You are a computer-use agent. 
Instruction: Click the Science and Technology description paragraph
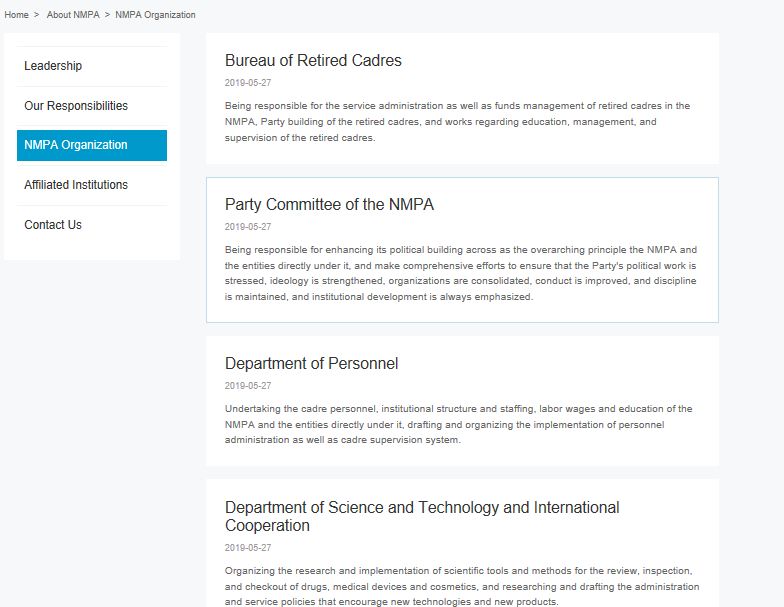[461, 586]
